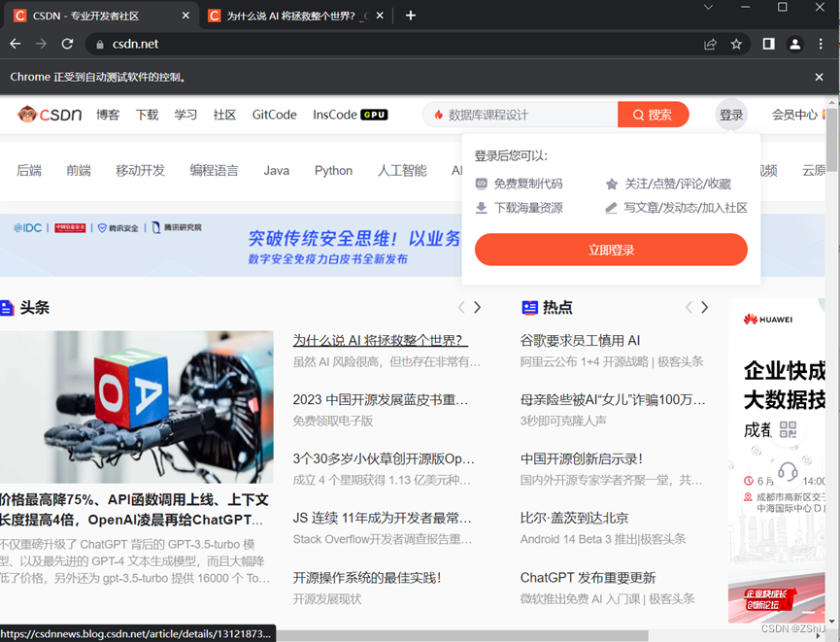
Task: Reload the csdn.net page
Action: pos(67,44)
